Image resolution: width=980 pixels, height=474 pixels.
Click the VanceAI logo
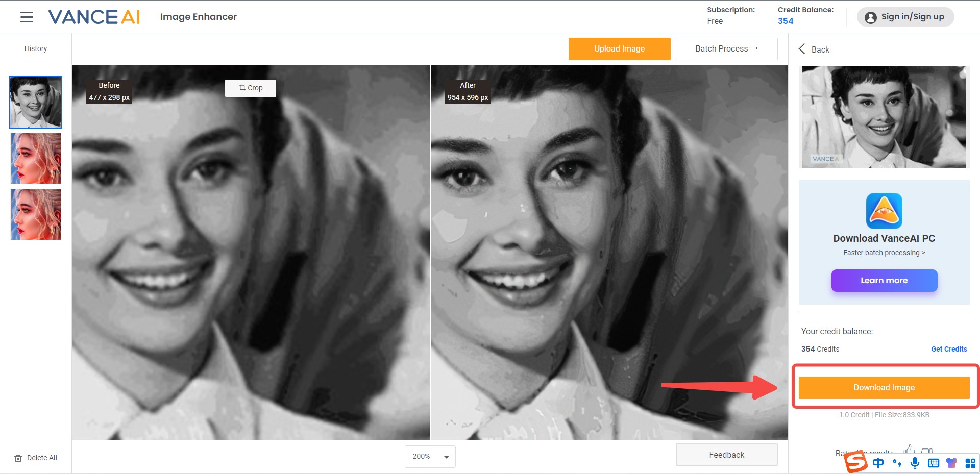click(x=94, y=17)
